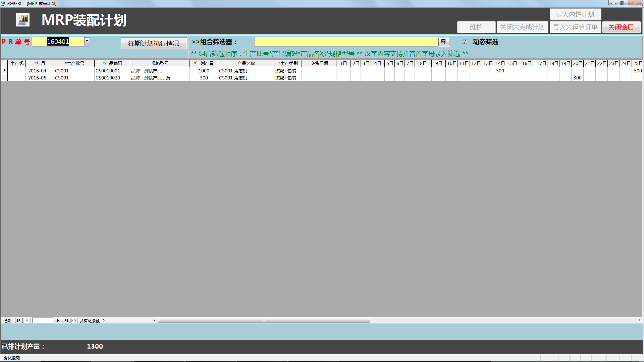Click the 1日 column header
This screenshot has height=362, width=644.
(x=343, y=63)
